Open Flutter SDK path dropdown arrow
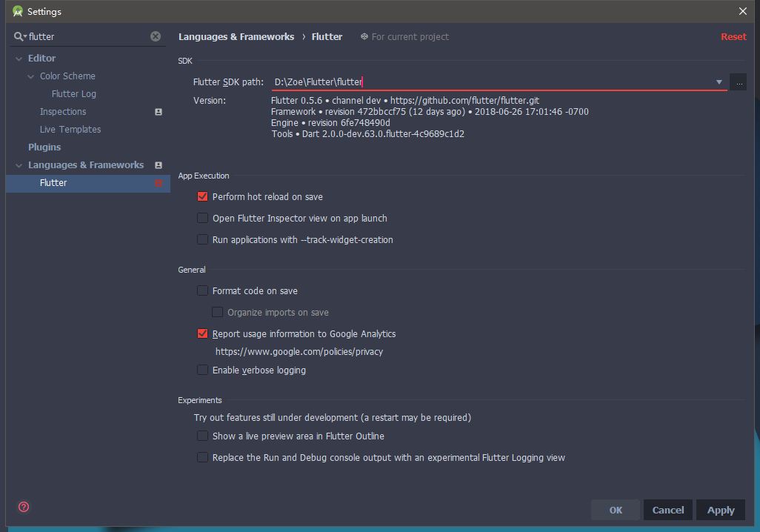Image resolution: width=760 pixels, height=532 pixels. 719,82
